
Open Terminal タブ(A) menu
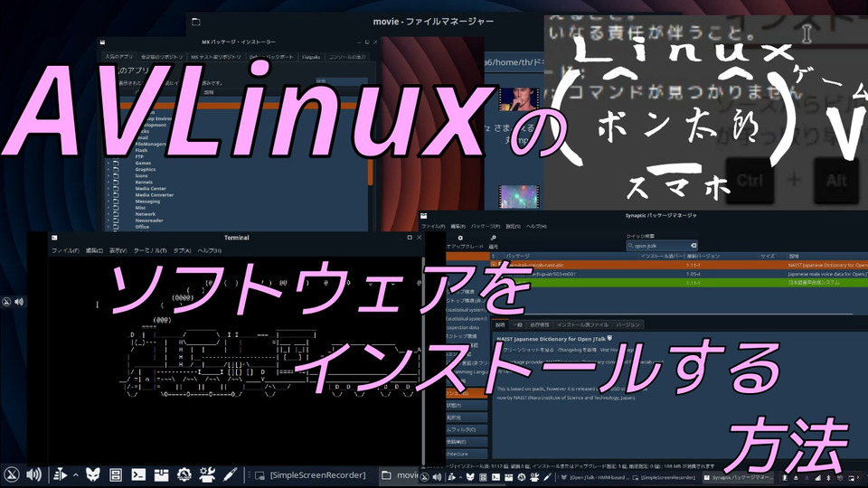pyautogui.click(x=182, y=250)
